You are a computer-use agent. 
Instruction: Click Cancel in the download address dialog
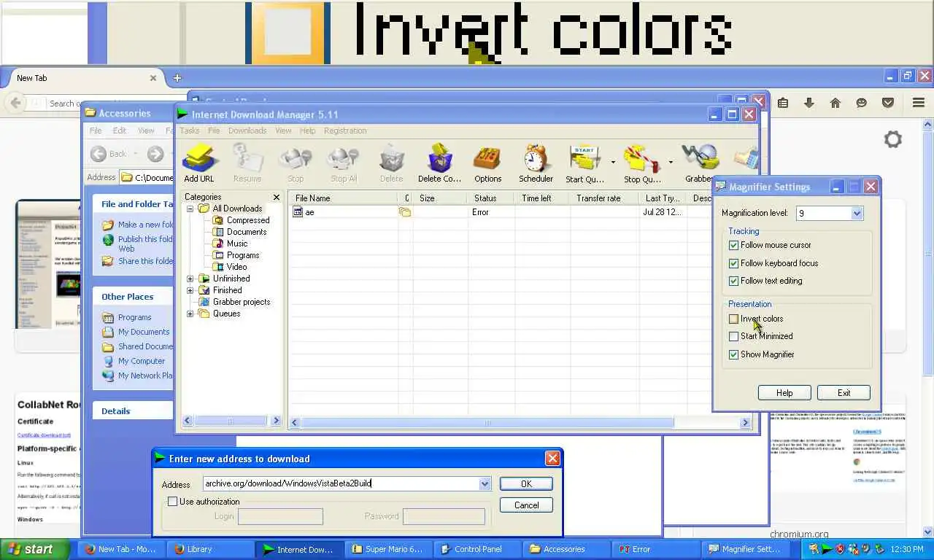tap(526, 505)
